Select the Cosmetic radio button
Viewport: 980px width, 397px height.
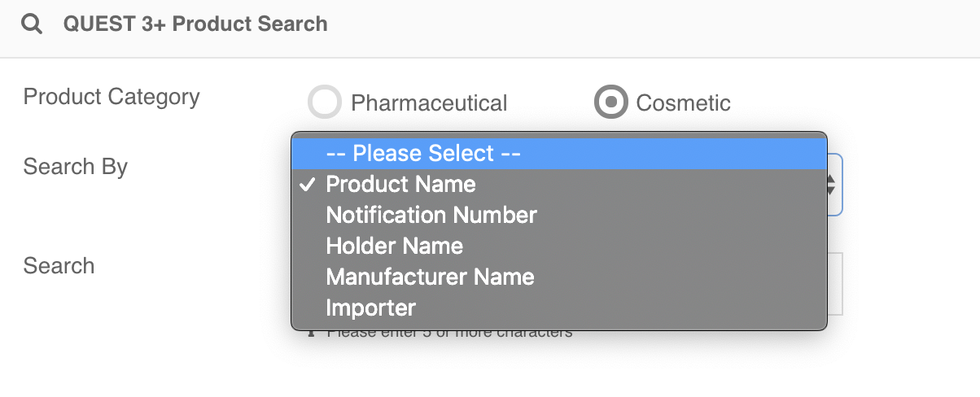pyautogui.click(x=610, y=103)
